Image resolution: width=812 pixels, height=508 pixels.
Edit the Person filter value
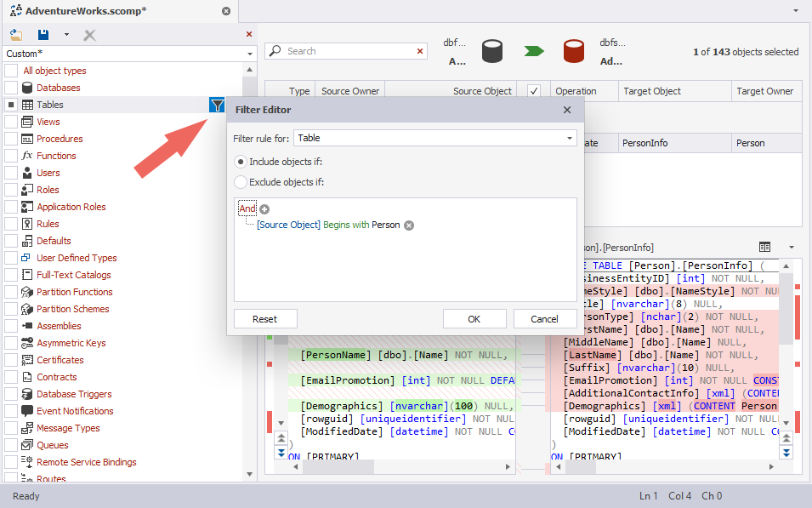point(386,225)
